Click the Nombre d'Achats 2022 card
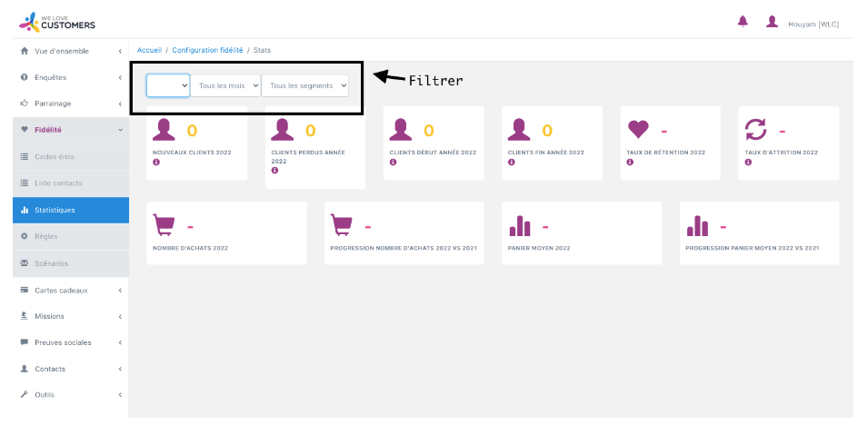868x435 pixels. (226, 233)
